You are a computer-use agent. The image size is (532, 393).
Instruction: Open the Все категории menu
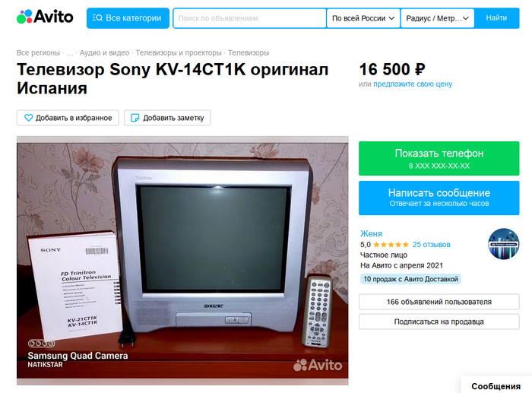pyautogui.click(x=128, y=18)
